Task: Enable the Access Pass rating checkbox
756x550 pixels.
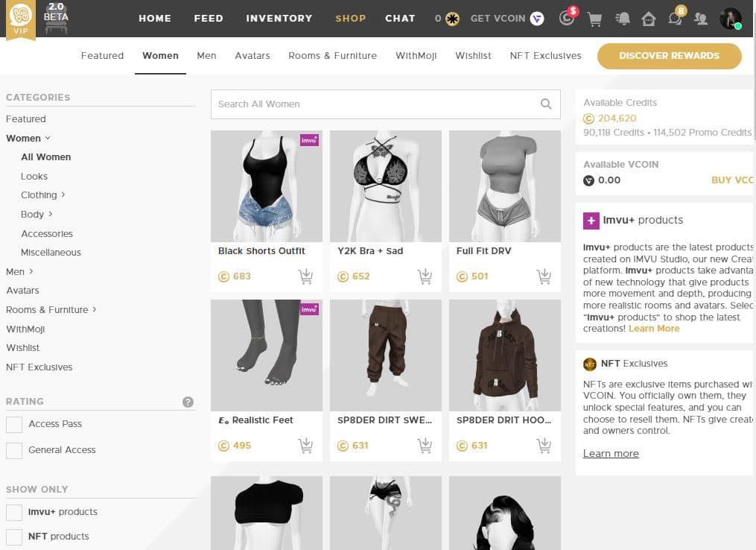Action: coord(14,425)
